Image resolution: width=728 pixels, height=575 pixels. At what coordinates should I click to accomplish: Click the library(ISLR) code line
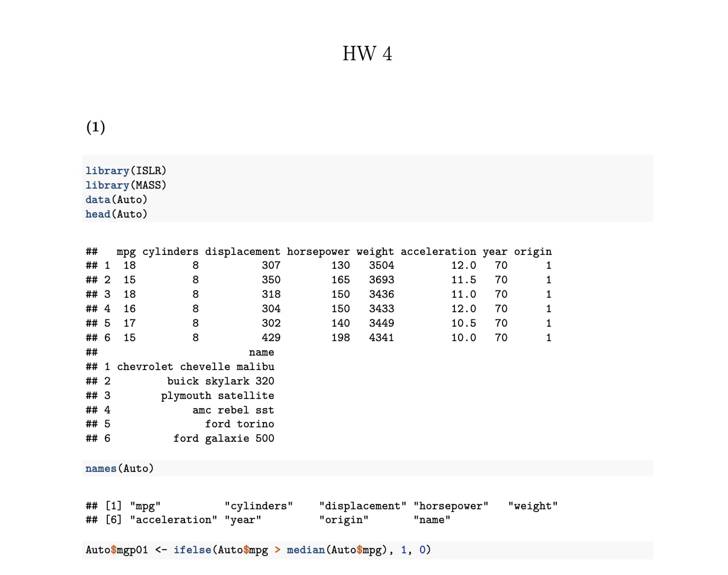(x=125, y=171)
